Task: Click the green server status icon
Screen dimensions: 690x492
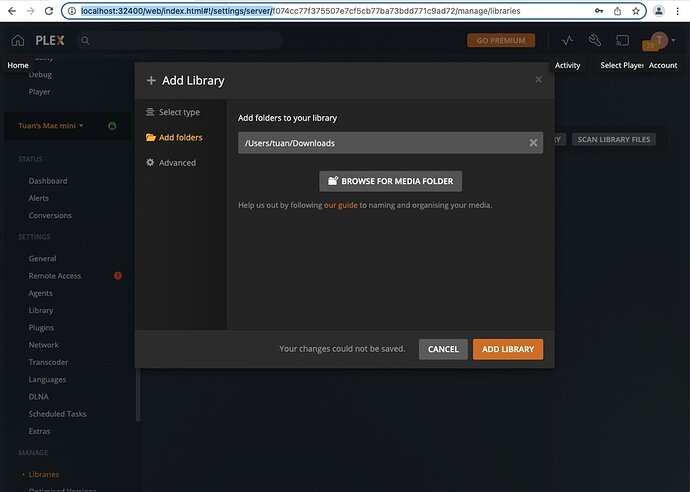Action: (x=112, y=126)
